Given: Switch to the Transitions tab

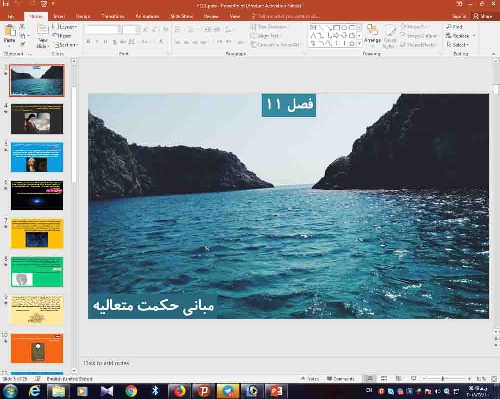Looking at the screenshot, I should [x=113, y=16].
